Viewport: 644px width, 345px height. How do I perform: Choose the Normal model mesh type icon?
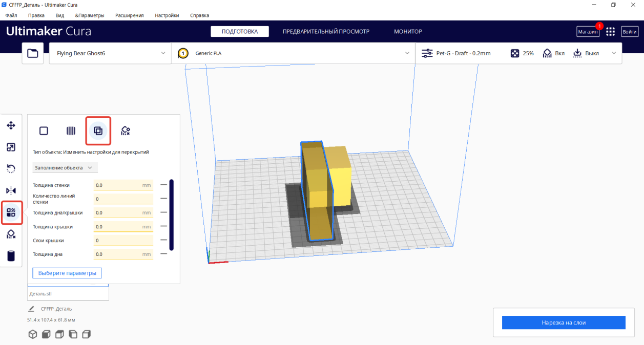44,131
